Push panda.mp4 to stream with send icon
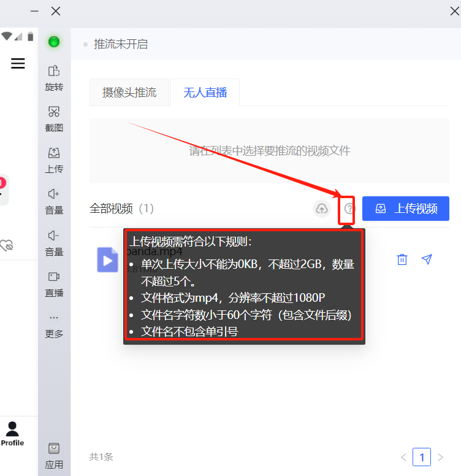 coord(427,259)
